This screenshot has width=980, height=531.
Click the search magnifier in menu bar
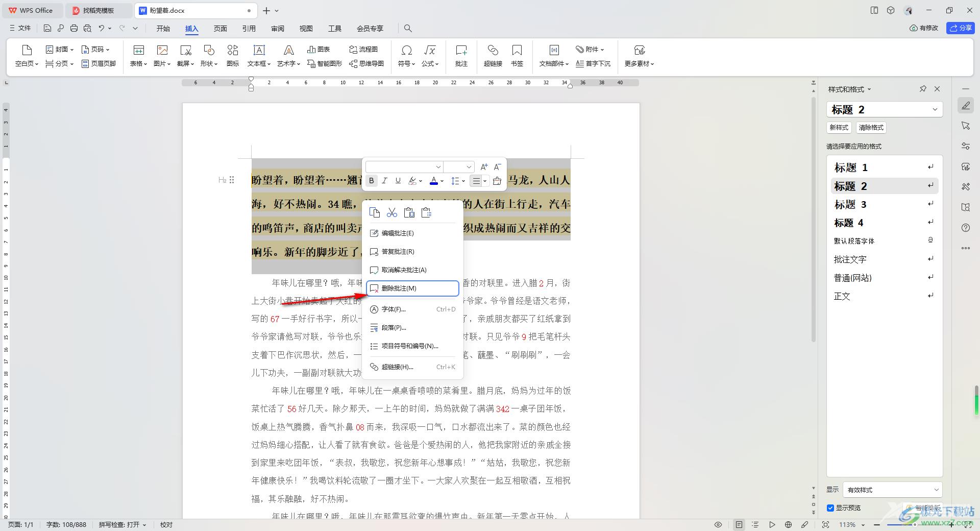click(x=408, y=29)
